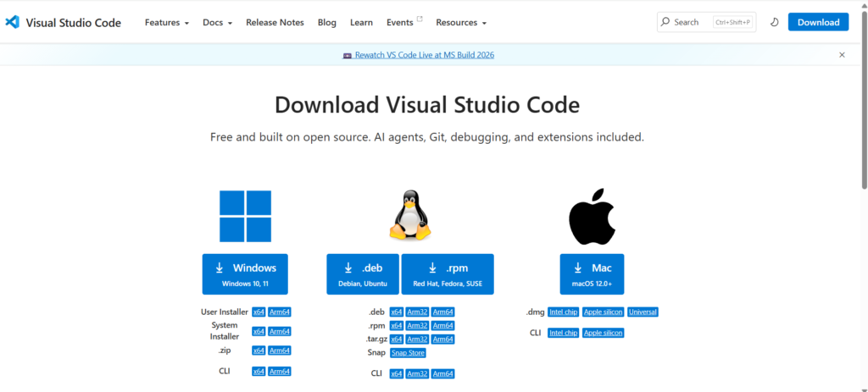
Task: Download Linux .rpm x64 package
Action: click(x=397, y=326)
